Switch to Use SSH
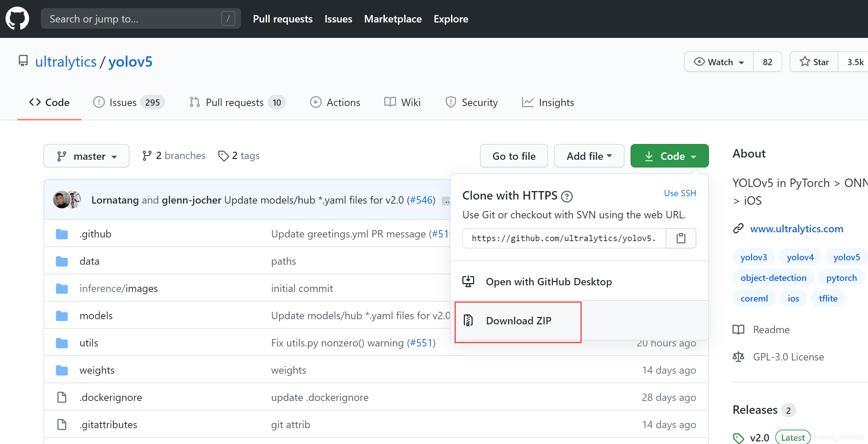Image resolution: width=868 pixels, height=444 pixels. 680,193
